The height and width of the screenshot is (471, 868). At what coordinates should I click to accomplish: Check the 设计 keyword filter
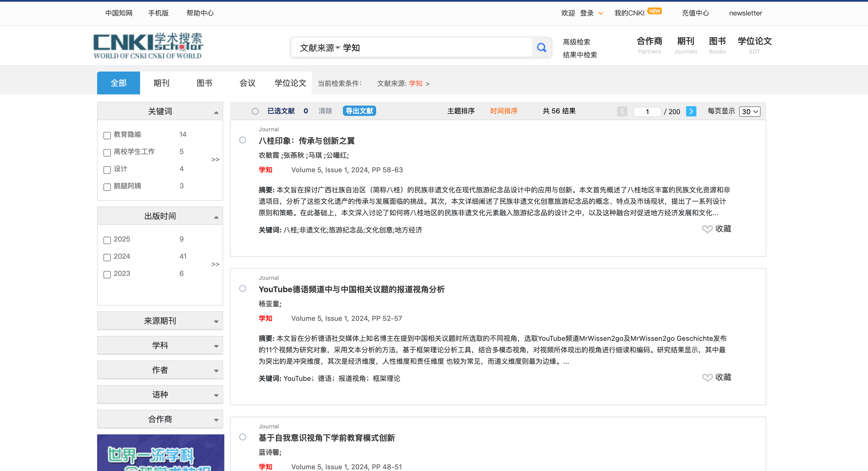click(x=107, y=170)
